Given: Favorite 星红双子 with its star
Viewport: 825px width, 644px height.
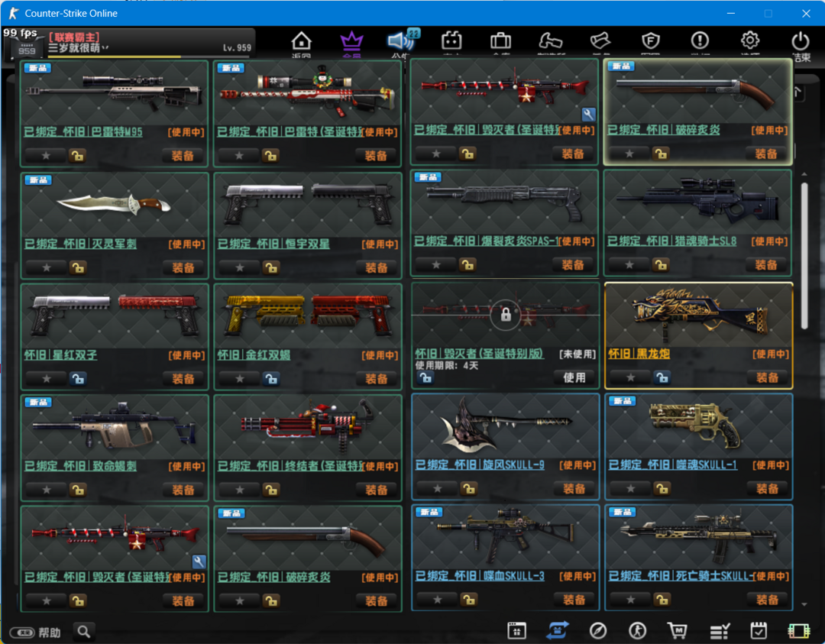Looking at the screenshot, I should (x=47, y=379).
